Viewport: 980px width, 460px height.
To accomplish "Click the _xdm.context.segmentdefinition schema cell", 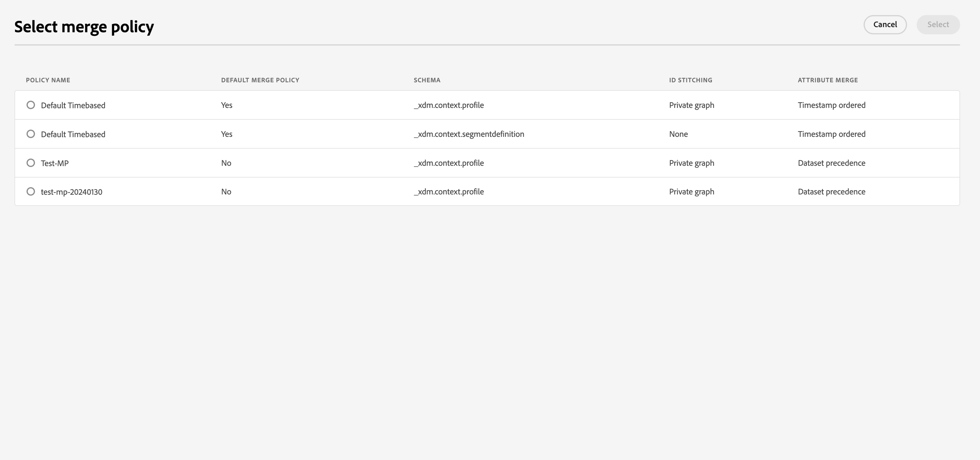I will click(469, 134).
